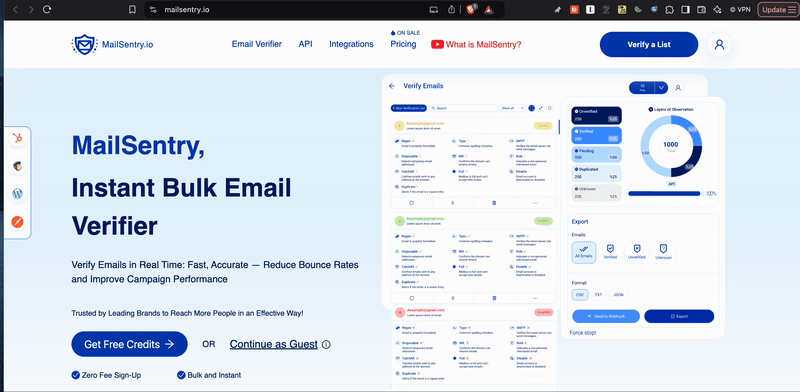This screenshot has width=800, height=392.
Task: Click the MailSentry.io shield logo
Action: [x=84, y=44]
